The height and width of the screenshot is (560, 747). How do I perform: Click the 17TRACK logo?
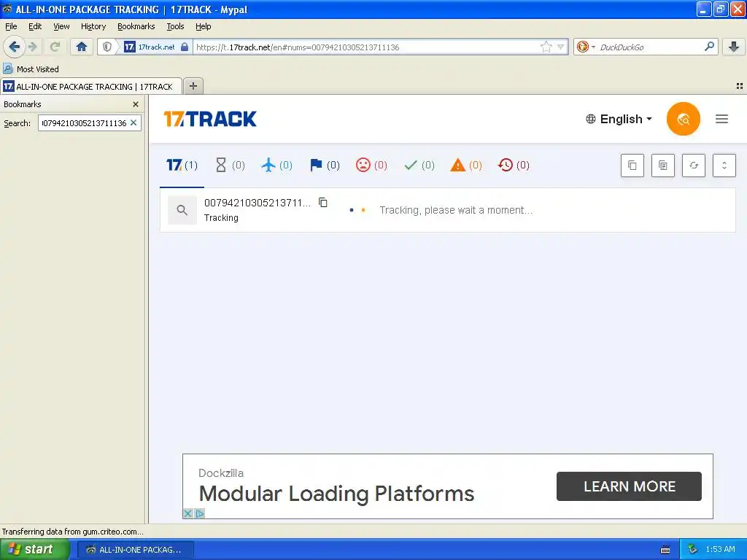point(209,119)
